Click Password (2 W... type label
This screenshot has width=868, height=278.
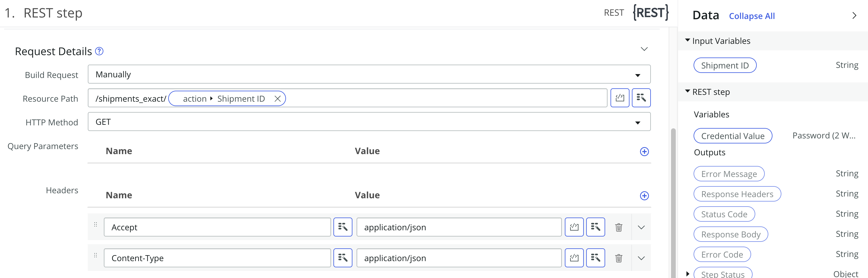(x=824, y=136)
